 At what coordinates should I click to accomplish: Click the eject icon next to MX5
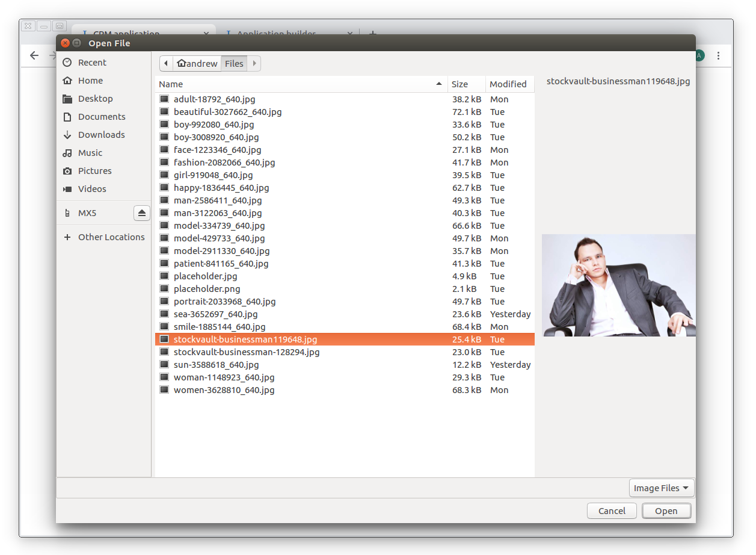141,213
